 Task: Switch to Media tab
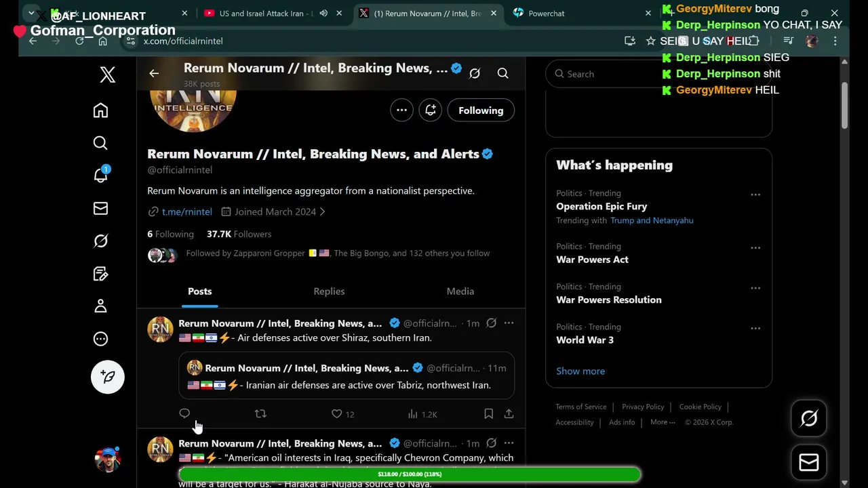point(460,291)
